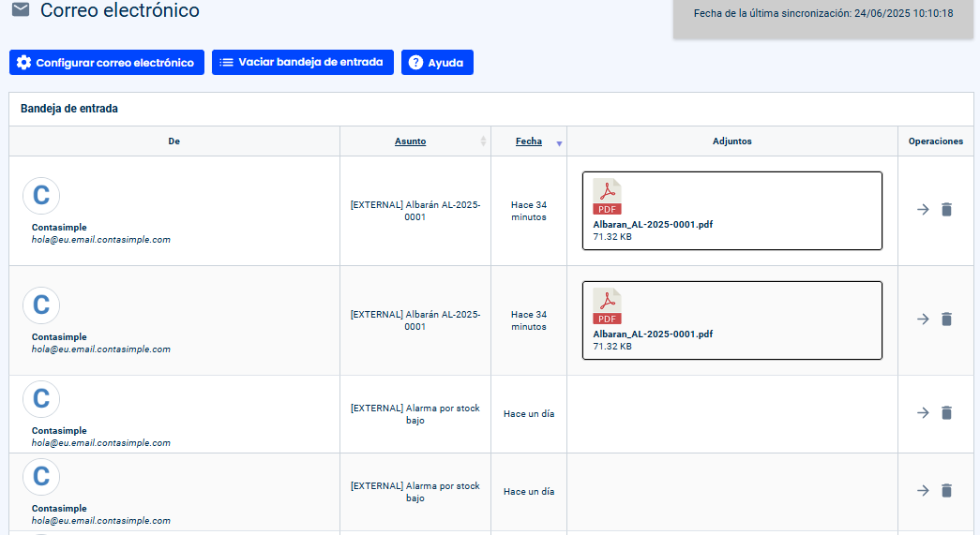Select the last Alarma por stock bajo subject

point(415,492)
